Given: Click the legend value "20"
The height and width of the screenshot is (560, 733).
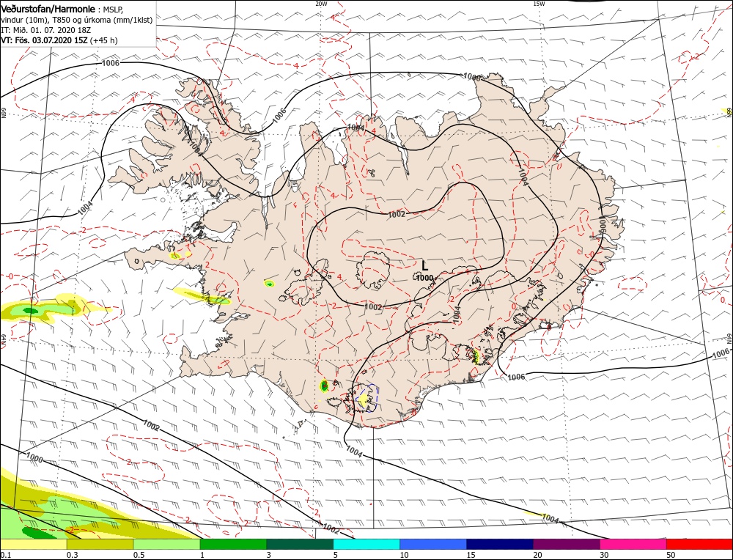Looking at the screenshot, I should pyautogui.click(x=537, y=555).
